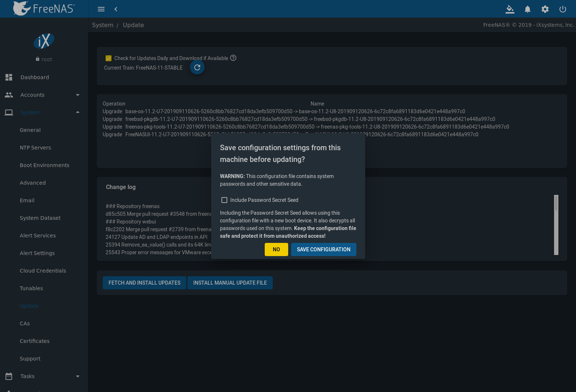Image resolution: width=576 pixels, height=392 pixels.
Task: Expand the Accounts menu arrow
Action: [x=78, y=95]
